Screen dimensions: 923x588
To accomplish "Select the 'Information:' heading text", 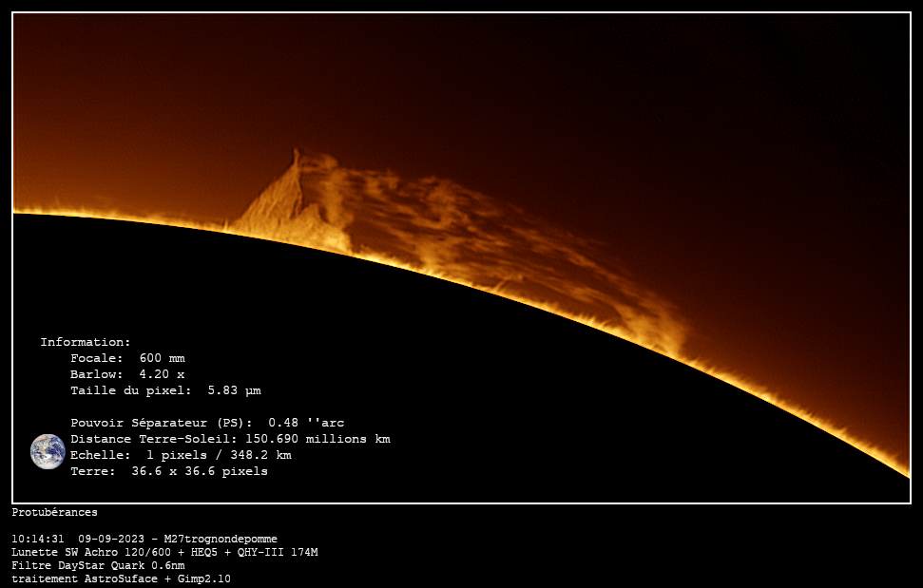I will 86,342.
